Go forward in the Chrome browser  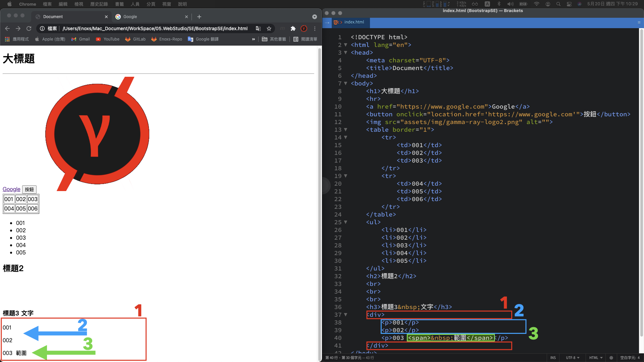[x=18, y=28]
